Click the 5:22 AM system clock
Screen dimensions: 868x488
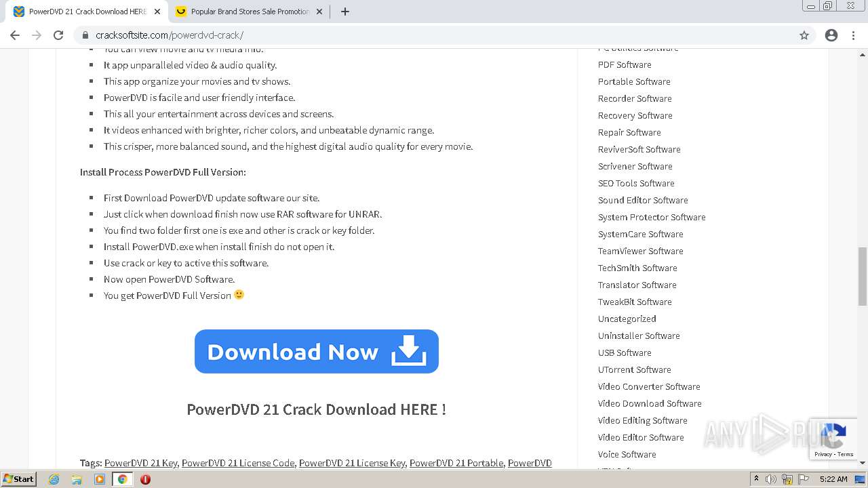(x=833, y=479)
